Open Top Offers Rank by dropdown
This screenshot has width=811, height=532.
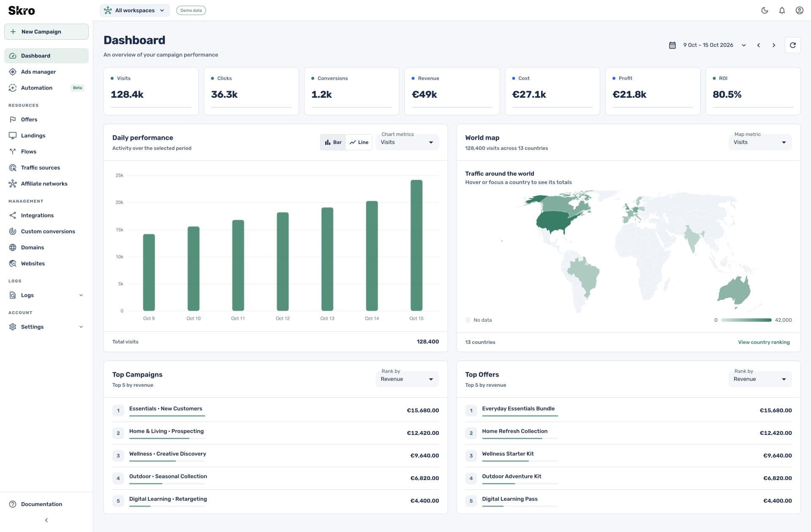click(760, 379)
